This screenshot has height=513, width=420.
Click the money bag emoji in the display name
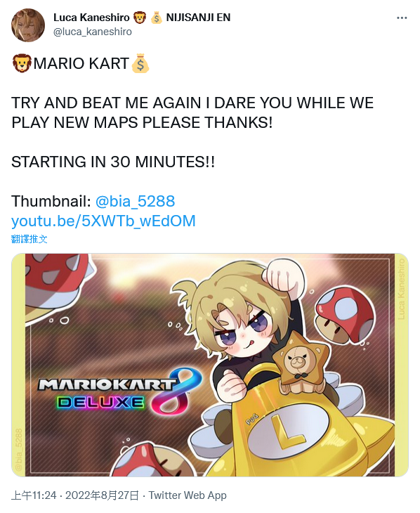point(157,18)
